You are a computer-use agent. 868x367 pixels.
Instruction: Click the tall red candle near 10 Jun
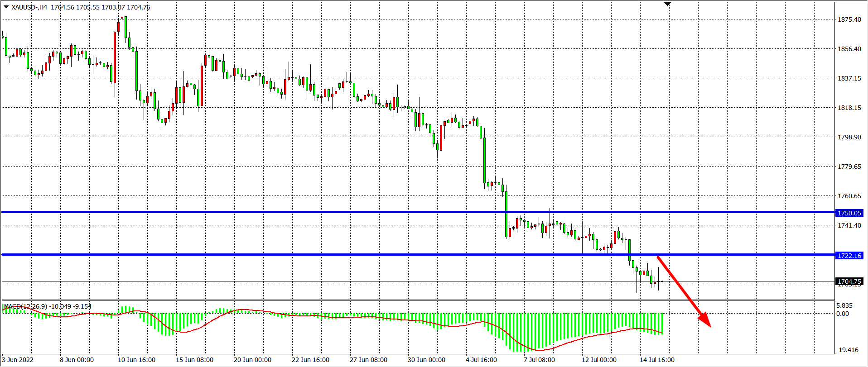pos(115,57)
